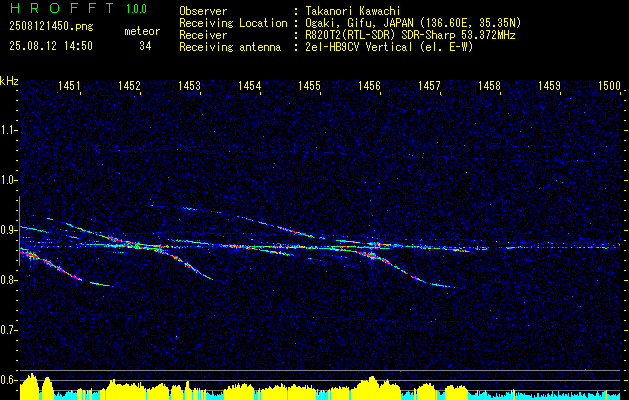This screenshot has width=629, height=400.
Task: Click the 0.9 kHz frequency label
Action: (9, 230)
